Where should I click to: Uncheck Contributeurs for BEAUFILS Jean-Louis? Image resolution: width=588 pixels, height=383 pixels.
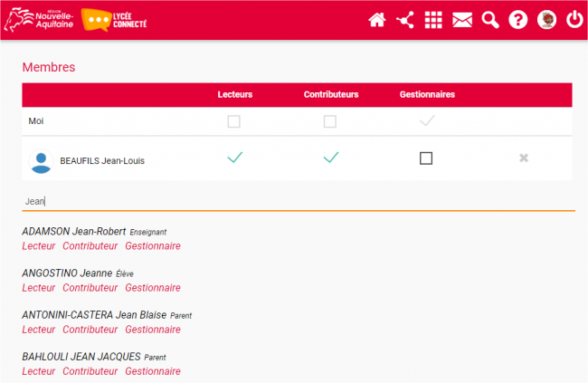pos(331,157)
